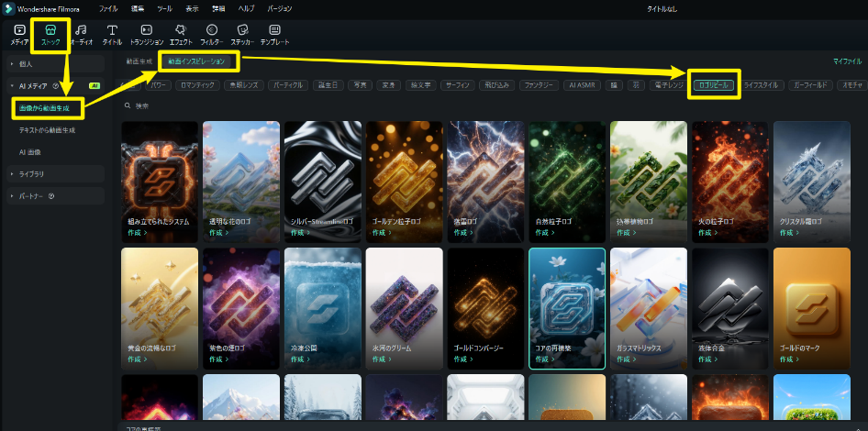Filter by the サーフィン category chip
868x431 pixels.
tap(458, 85)
